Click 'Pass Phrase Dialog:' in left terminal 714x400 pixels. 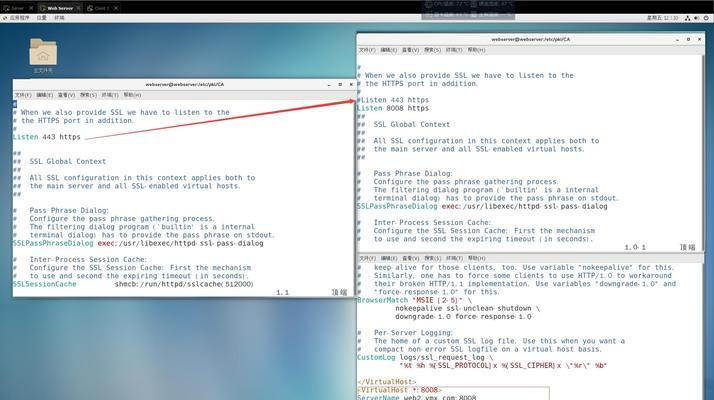pos(69,210)
